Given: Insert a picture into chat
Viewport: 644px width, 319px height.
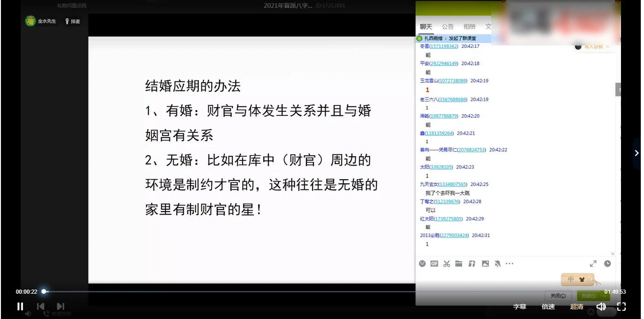Looking at the screenshot, I should (485, 264).
